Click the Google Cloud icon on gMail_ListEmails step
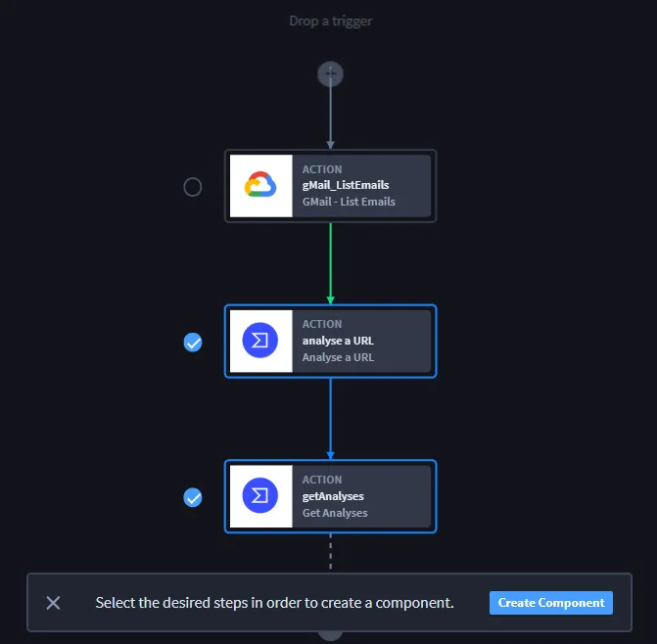657x644 pixels. click(x=260, y=186)
